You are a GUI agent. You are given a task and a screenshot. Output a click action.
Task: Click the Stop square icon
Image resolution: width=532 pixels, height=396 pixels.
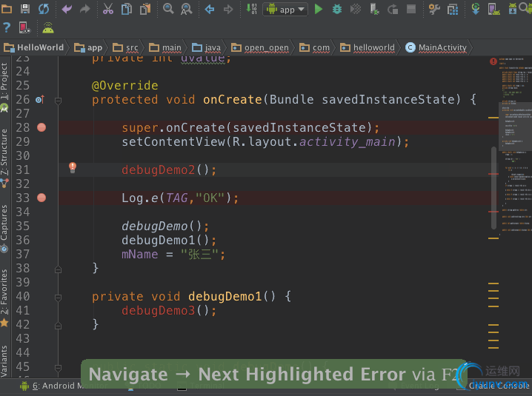tap(411, 9)
